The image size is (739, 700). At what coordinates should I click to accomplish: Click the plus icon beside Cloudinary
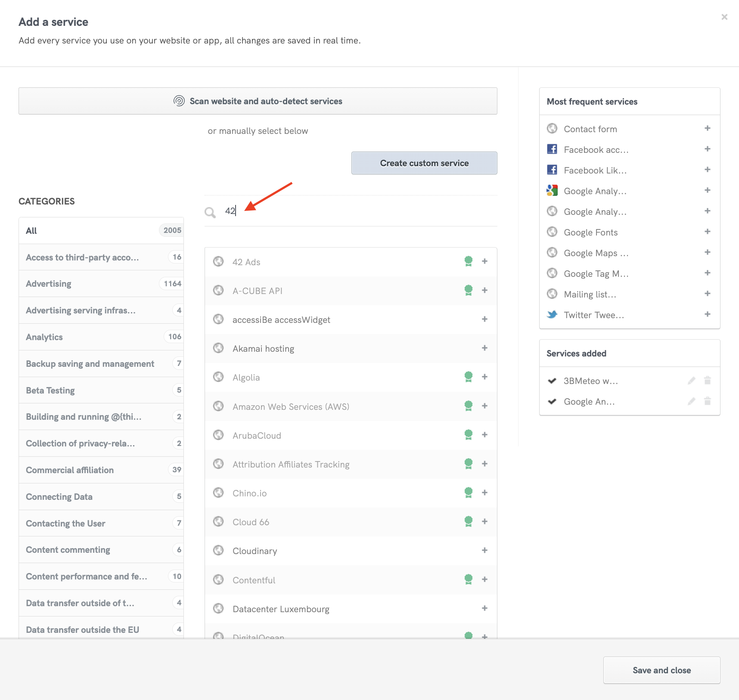[x=484, y=550]
